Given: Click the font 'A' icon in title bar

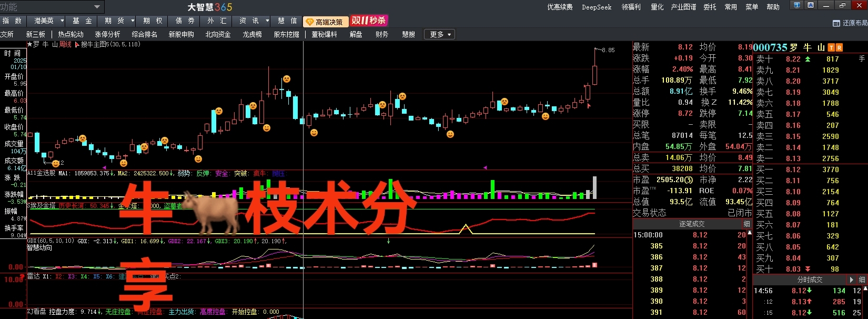Looking at the screenshot, I should [x=811, y=5].
